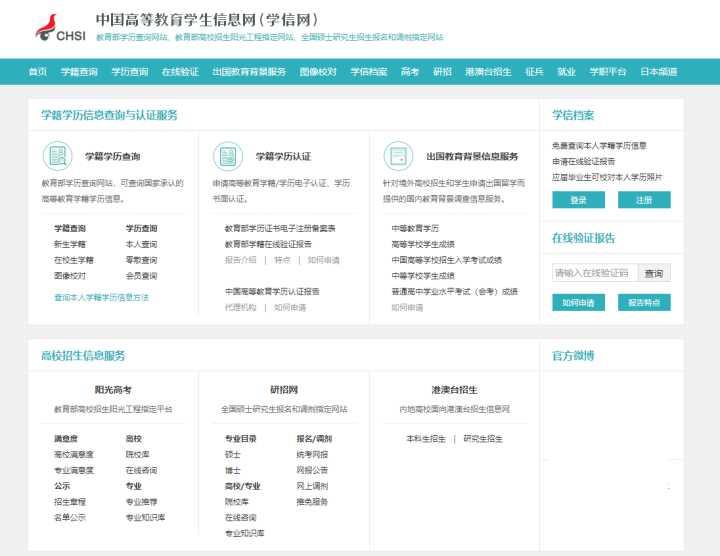Open 教育部学历证书电子注册备案表 link
Image resolution: width=720 pixels, height=556 pixels.
[279, 228]
